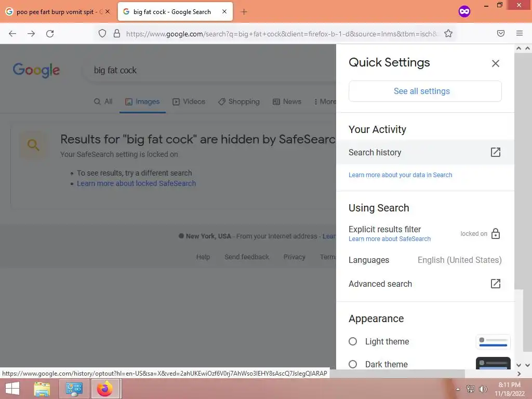Image resolution: width=532 pixels, height=399 pixels.
Task: Select the Light theme radio button
Action: [353, 341]
